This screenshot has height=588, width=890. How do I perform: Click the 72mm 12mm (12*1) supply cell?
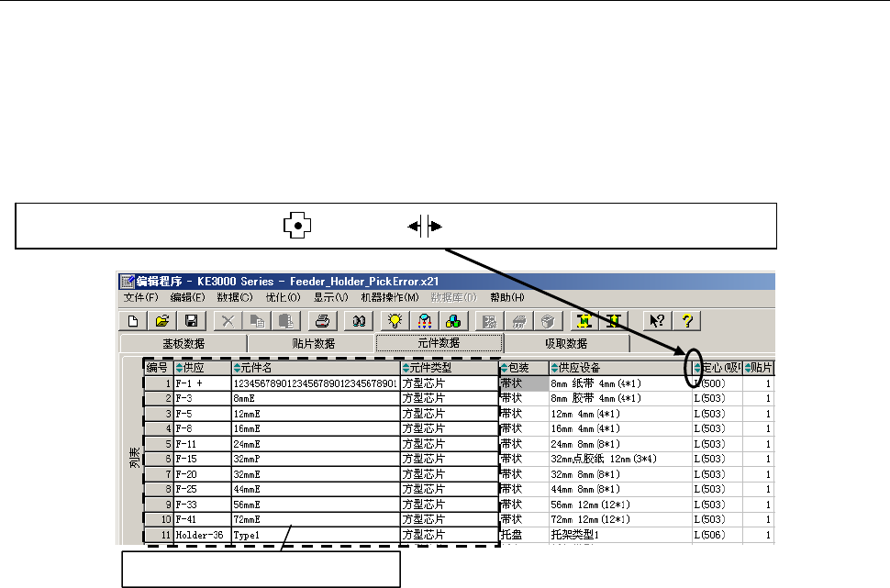pyautogui.click(x=620, y=519)
